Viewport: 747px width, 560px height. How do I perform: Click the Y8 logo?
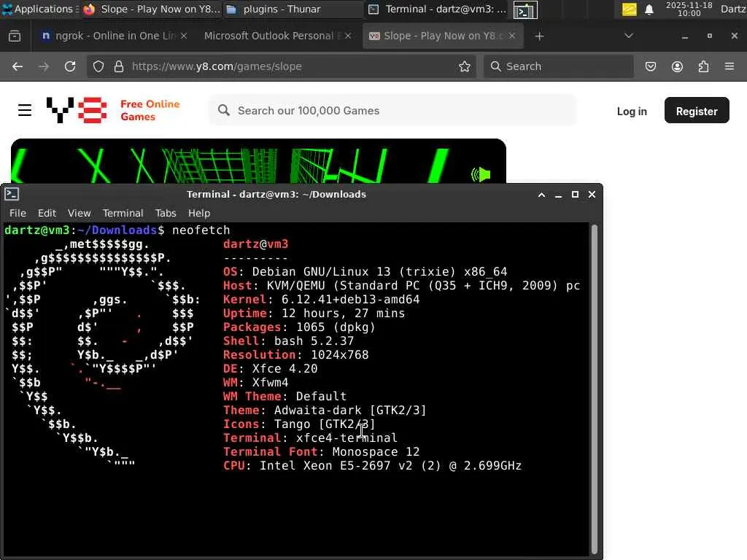pos(76,110)
